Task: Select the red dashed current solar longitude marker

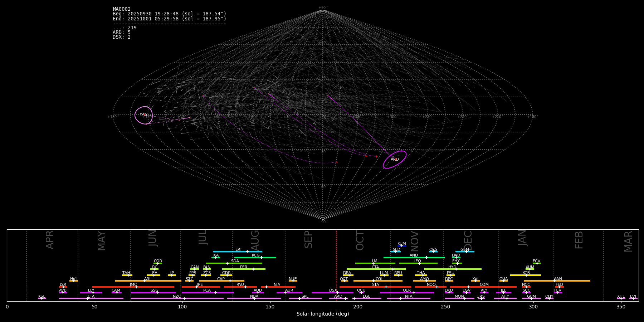Action: click(x=336, y=265)
